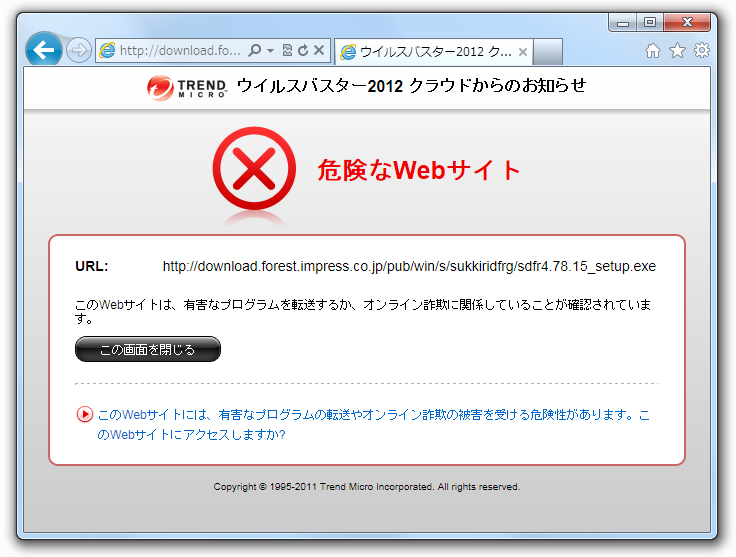Click the Trend Micro logo
Screen dimensions: 736x557
click(x=187, y=88)
